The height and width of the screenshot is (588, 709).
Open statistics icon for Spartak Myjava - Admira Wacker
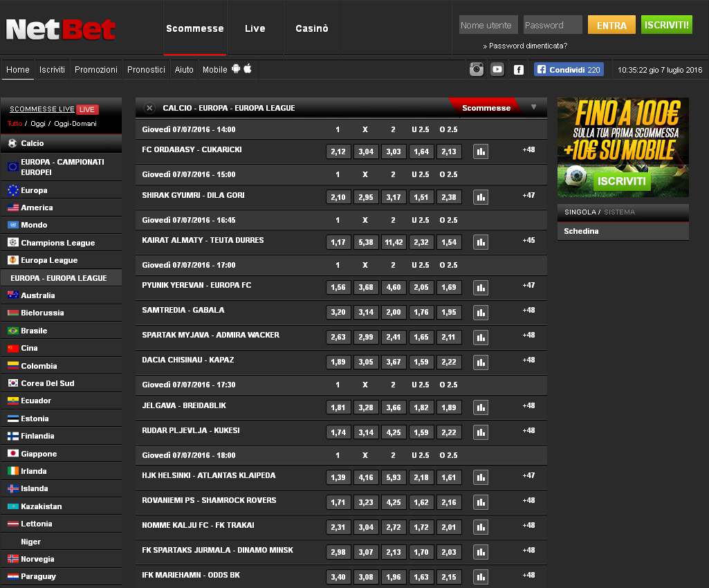pyautogui.click(x=481, y=337)
